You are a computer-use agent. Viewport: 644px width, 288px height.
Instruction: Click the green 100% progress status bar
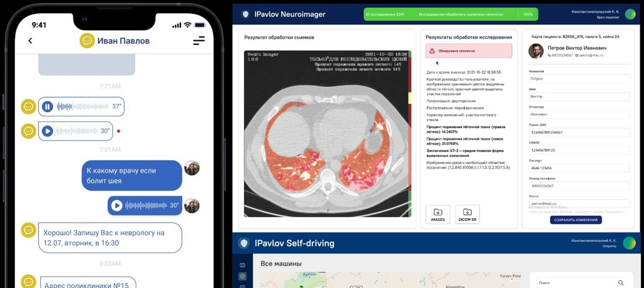[450, 14]
